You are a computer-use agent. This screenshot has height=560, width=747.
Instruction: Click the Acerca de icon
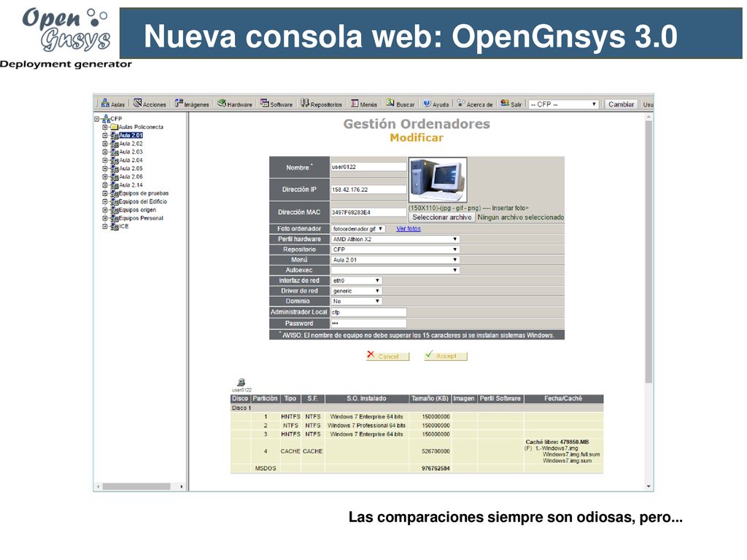pos(461,103)
